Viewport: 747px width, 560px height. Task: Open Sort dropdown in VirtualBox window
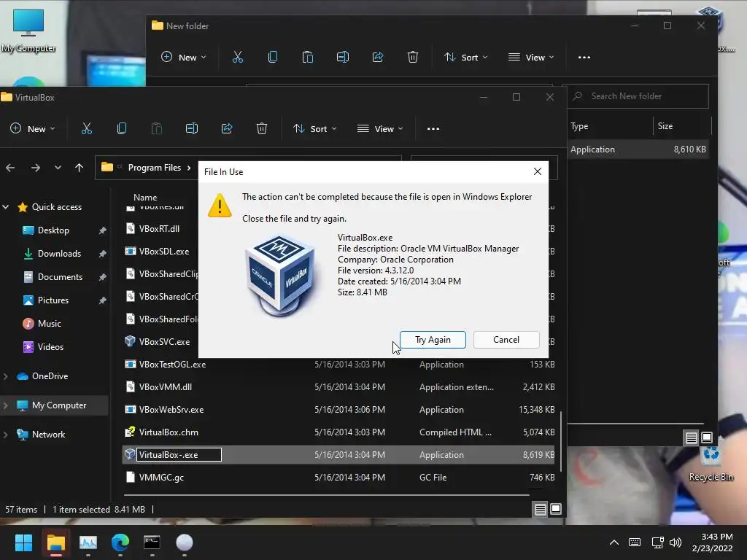pyautogui.click(x=315, y=128)
